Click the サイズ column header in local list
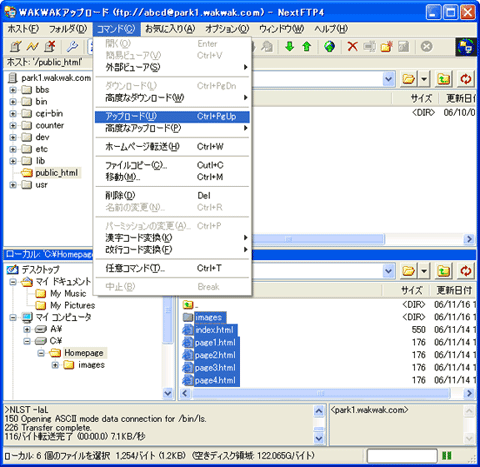480x467 pixels. 412,290
